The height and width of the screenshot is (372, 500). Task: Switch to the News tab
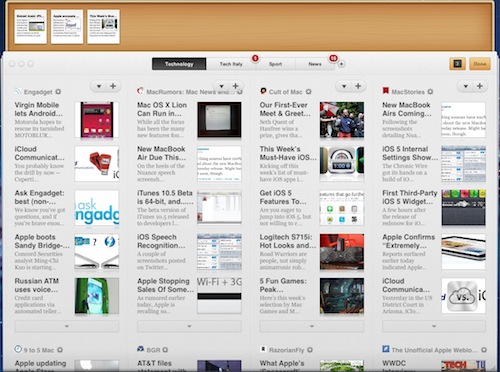coord(315,64)
